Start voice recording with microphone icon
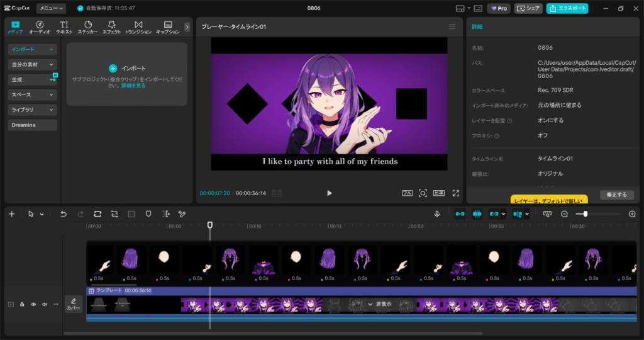 point(437,214)
